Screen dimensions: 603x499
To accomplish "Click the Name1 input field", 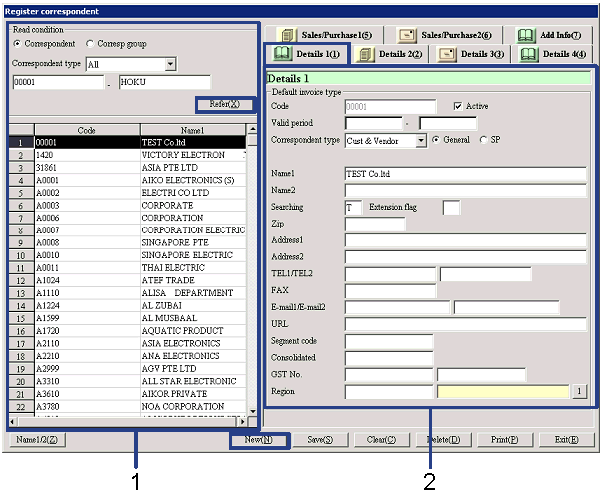I will [465, 174].
